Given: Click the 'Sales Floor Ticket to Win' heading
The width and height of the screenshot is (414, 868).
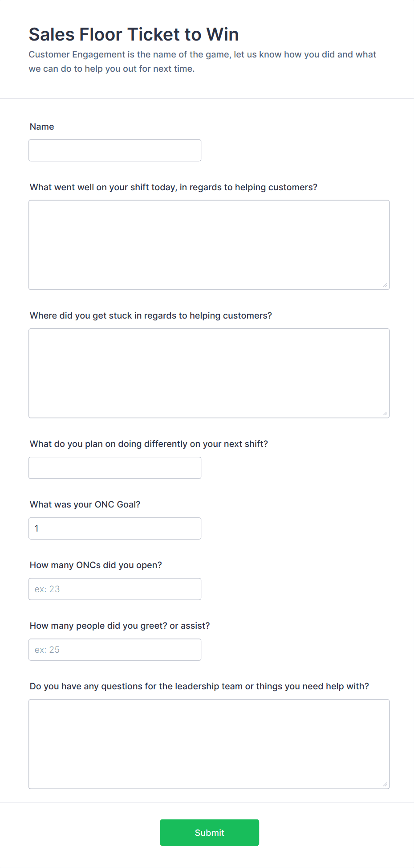Looking at the screenshot, I should [134, 34].
